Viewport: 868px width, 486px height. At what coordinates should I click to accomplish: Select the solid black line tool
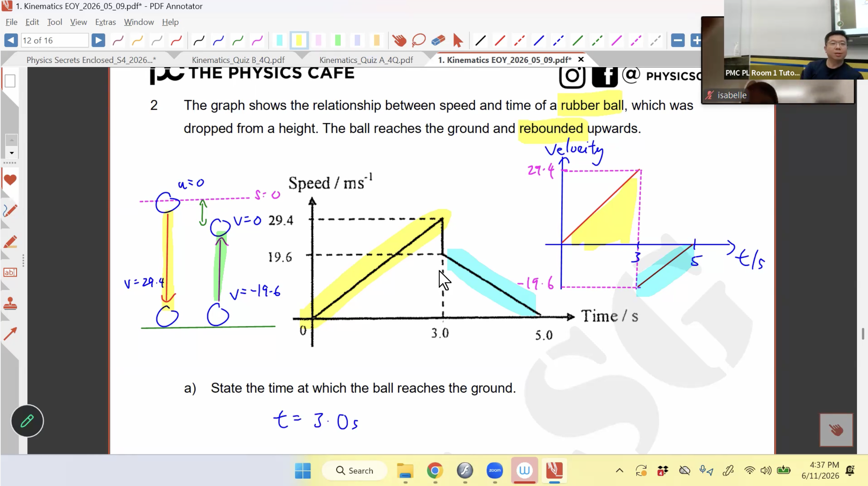tap(480, 40)
